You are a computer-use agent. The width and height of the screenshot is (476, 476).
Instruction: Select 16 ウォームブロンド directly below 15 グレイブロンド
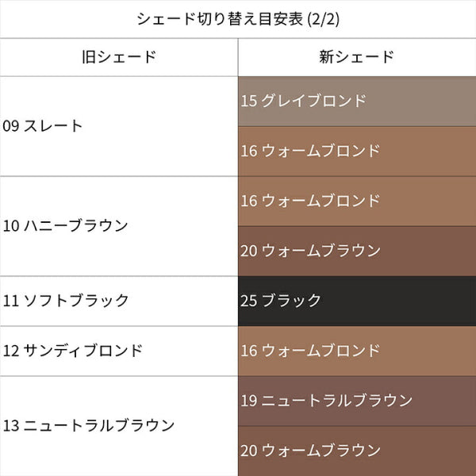356,151
